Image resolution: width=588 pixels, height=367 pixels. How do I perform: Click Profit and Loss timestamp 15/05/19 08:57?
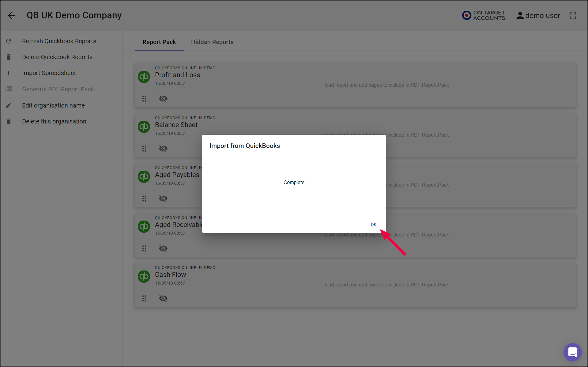pos(170,83)
